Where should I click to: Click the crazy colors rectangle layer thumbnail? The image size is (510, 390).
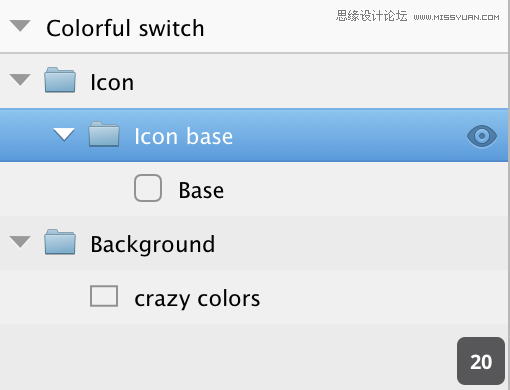(104, 296)
